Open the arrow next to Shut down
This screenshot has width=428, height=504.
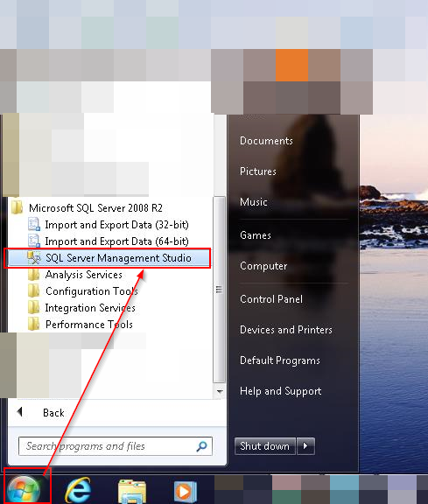pos(305,446)
